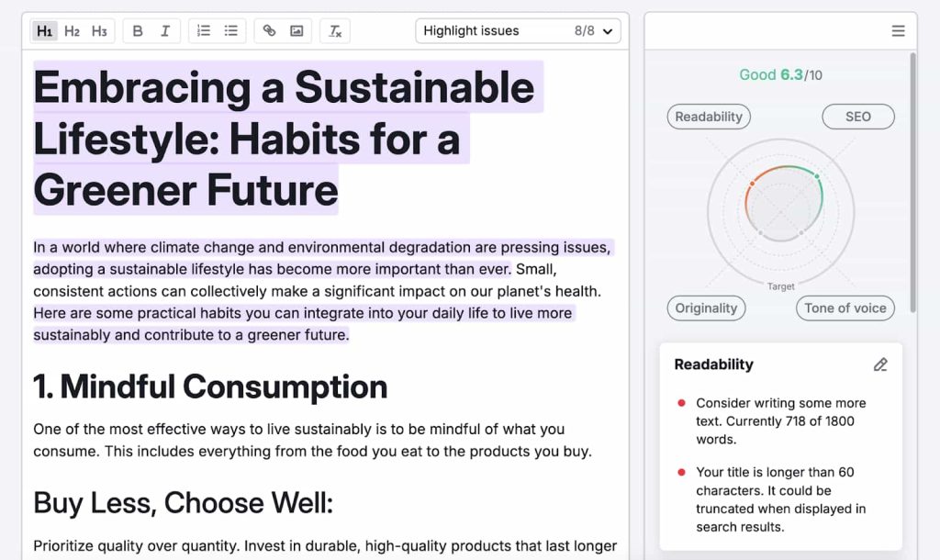Open the Highlight issues dropdown
The image size is (940, 560).
tap(518, 31)
